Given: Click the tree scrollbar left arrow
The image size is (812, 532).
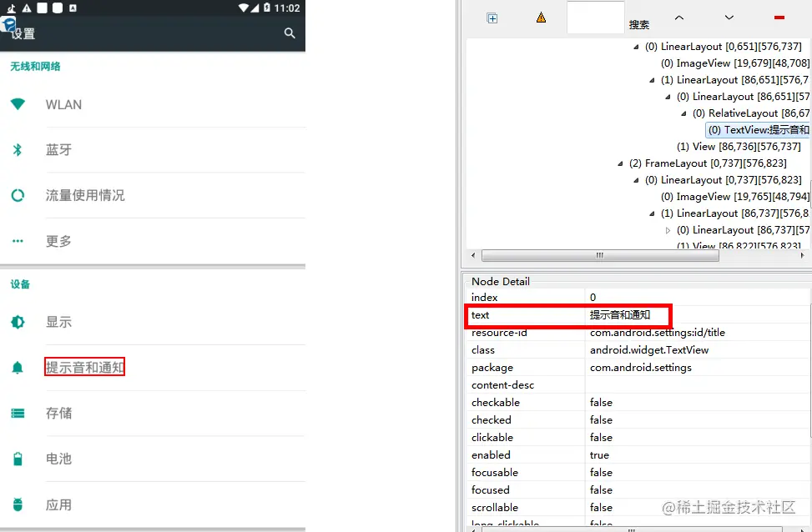Looking at the screenshot, I should point(473,256).
